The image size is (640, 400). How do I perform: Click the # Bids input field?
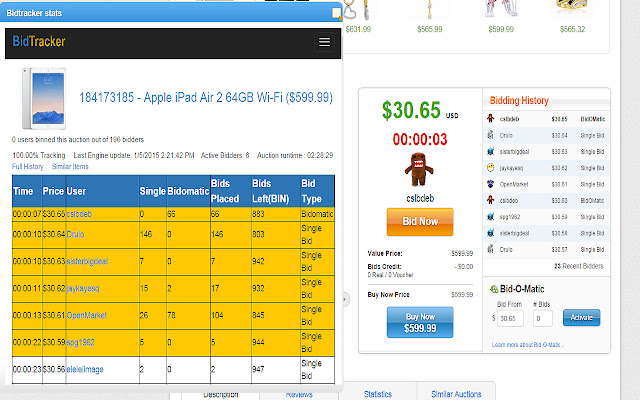point(543,318)
